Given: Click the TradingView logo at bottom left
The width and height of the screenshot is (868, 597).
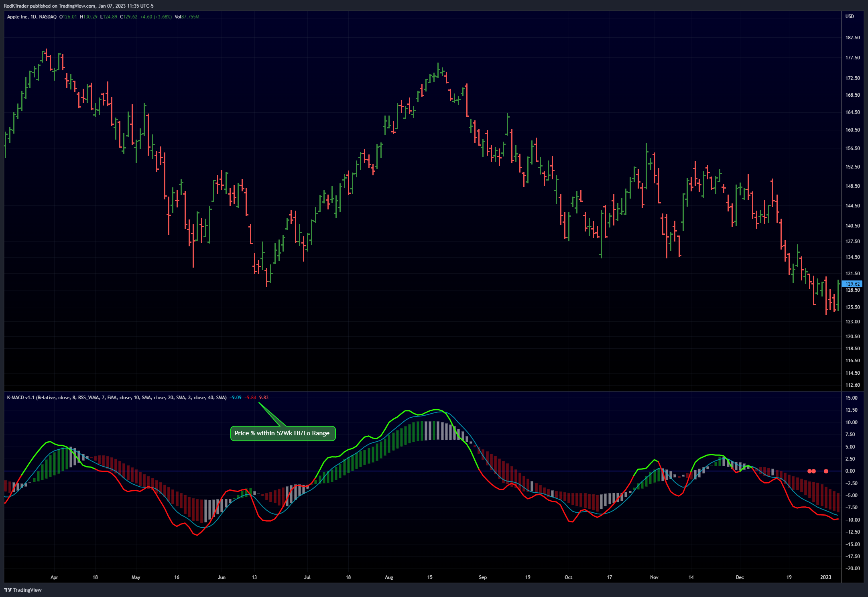Looking at the screenshot, I should pyautogui.click(x=23, y=590).
